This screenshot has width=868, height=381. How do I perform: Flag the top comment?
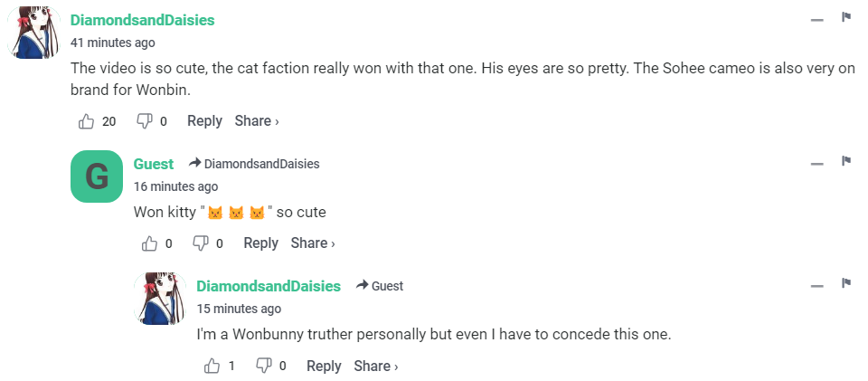click(x=846, y=17)
